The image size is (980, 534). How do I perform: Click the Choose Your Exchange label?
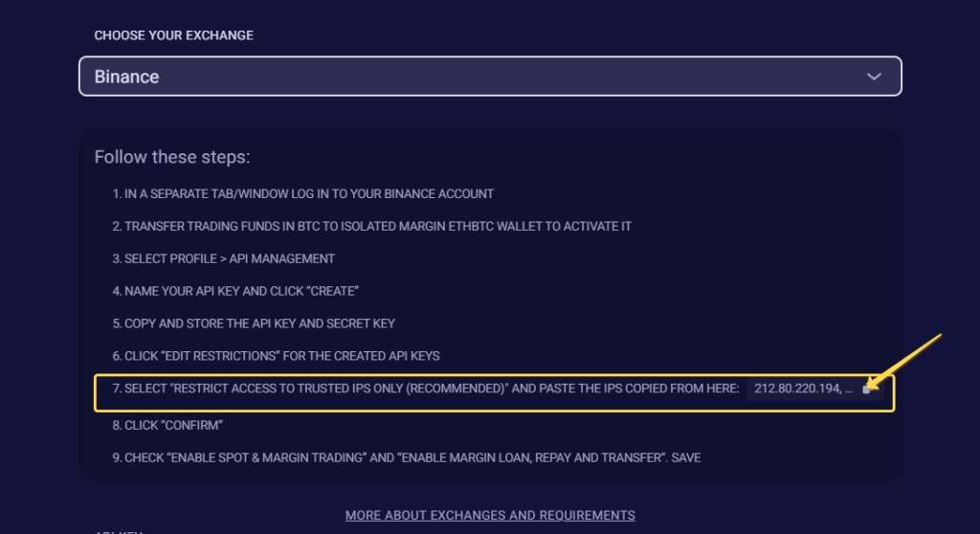pos(174,35)
